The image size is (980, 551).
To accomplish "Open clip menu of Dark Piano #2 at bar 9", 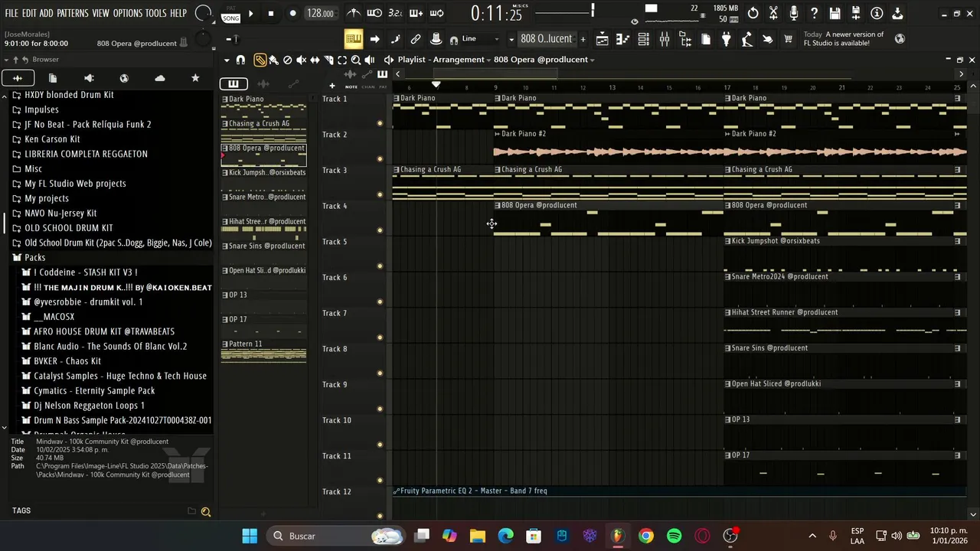I will coord(498,134).
